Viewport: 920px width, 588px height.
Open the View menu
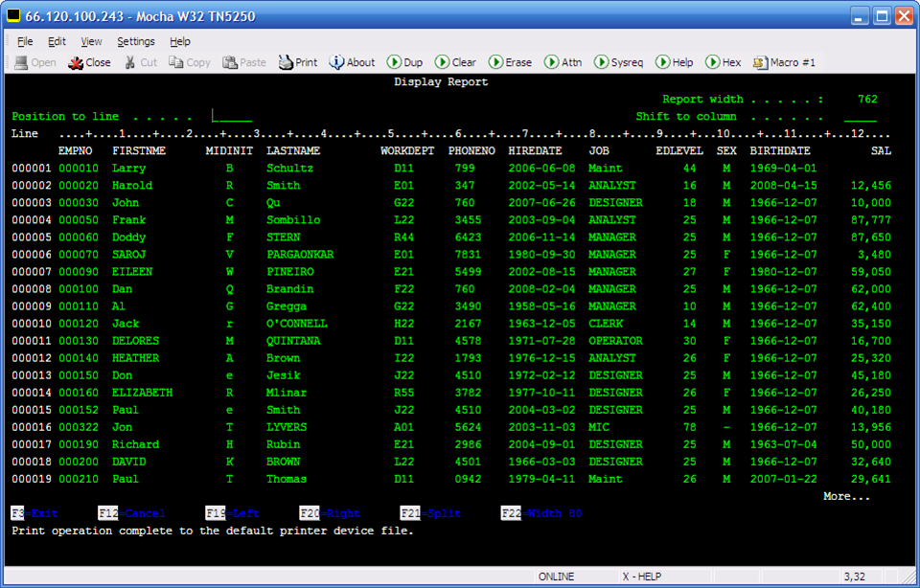[x=91, y=41]
